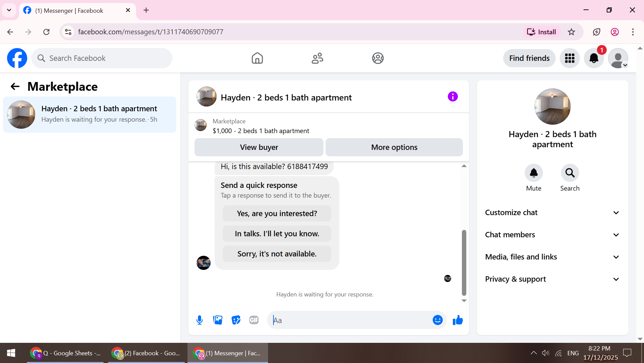Send a thumbs-up like
Viewport: 644px width, 363px height.
coord(458,320)
